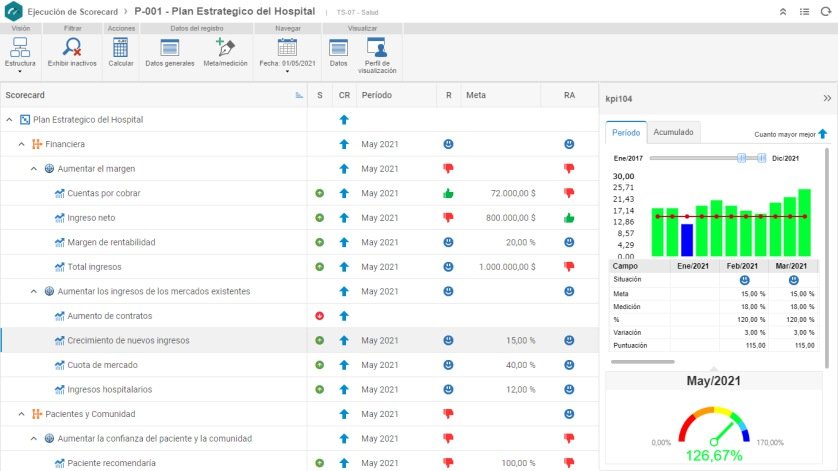Open the Perfil de visualización icon
838x471 pixels.
(377, 55)
